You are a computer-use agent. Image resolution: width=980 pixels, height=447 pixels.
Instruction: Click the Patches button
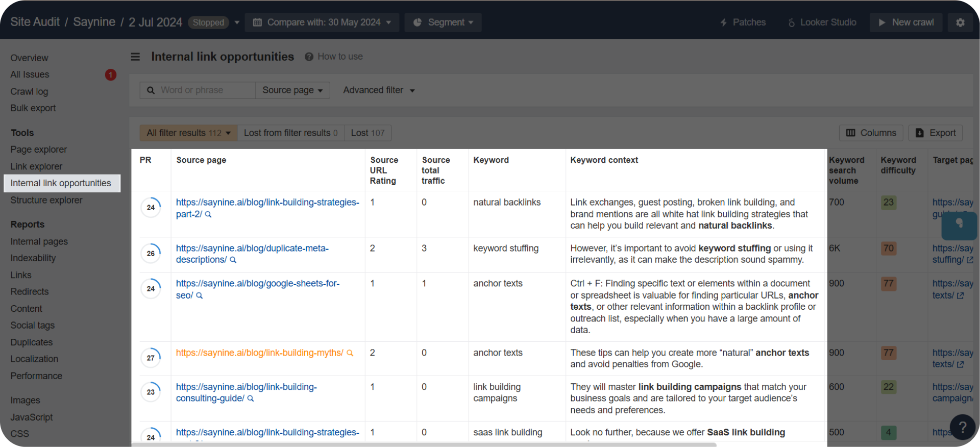[x=743, y=22]
